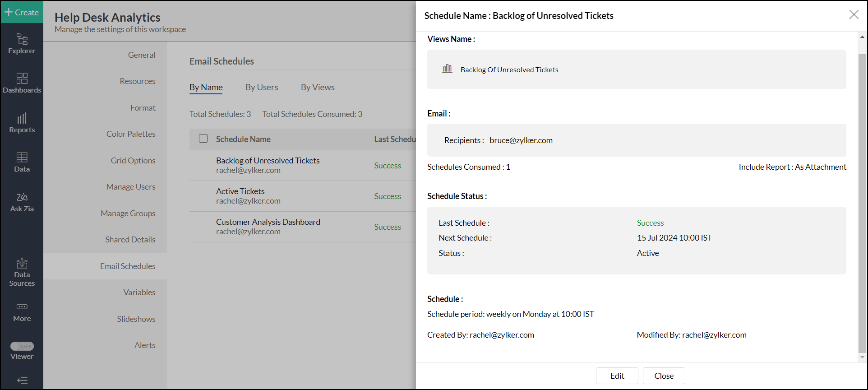Open Color Palettes settings
Screen dimensions: 868x390
[x=131, y=134]
